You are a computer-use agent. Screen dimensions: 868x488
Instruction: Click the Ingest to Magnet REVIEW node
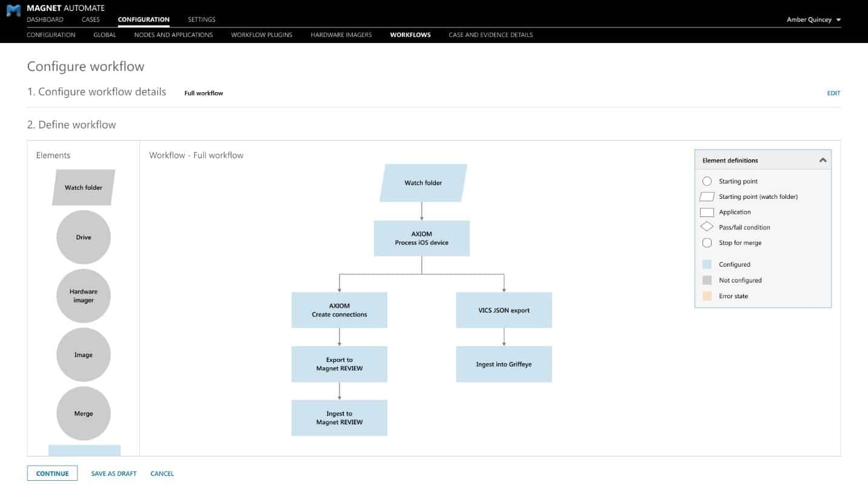pos(339,417)
